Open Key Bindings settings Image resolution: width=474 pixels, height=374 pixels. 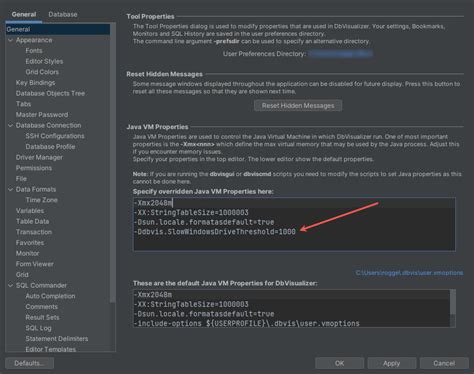click(35, 83)
